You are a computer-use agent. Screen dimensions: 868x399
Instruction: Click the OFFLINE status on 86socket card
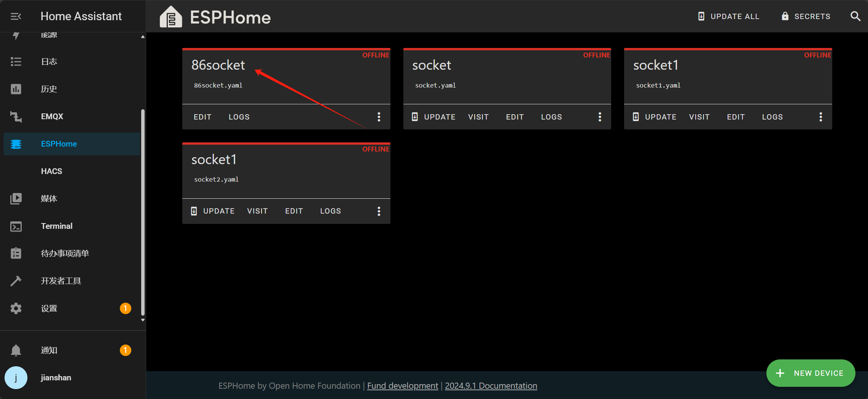[376, 55]
